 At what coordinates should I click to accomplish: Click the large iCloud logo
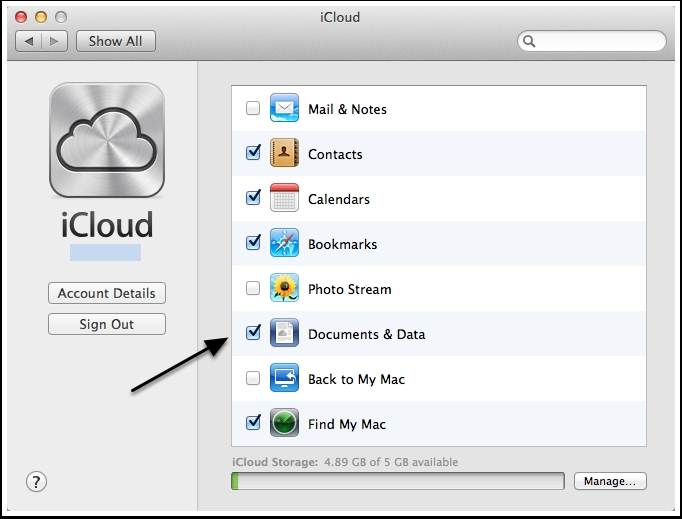click(x=107, y=140)
